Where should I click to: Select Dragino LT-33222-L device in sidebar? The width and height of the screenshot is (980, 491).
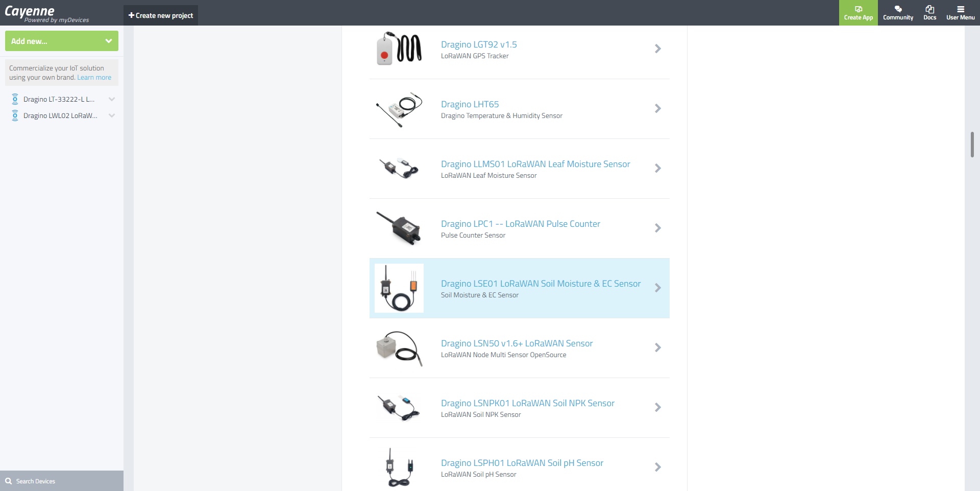click(x=59, y=99)
